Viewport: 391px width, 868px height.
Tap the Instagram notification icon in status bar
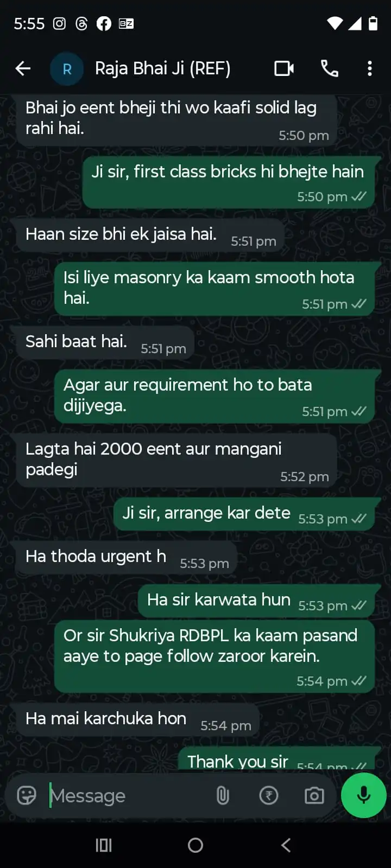(59, 23)
